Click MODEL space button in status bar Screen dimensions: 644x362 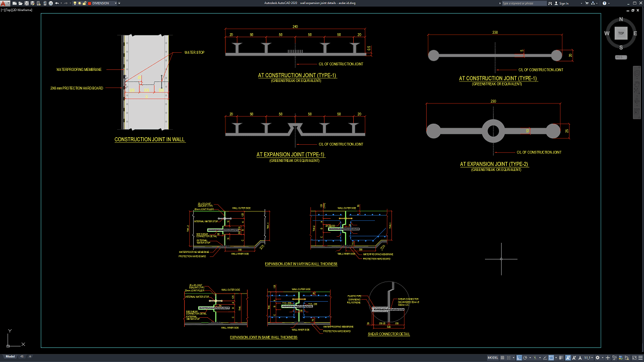(493, 358)
